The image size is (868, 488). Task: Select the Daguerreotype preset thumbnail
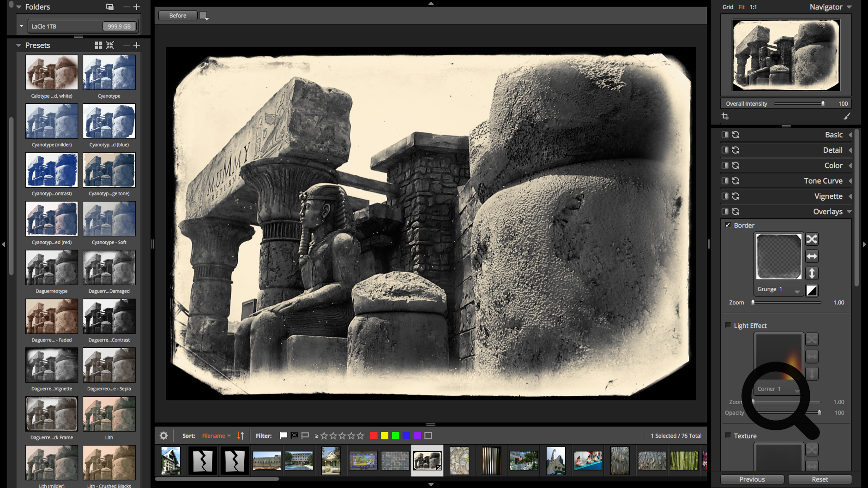51,268
